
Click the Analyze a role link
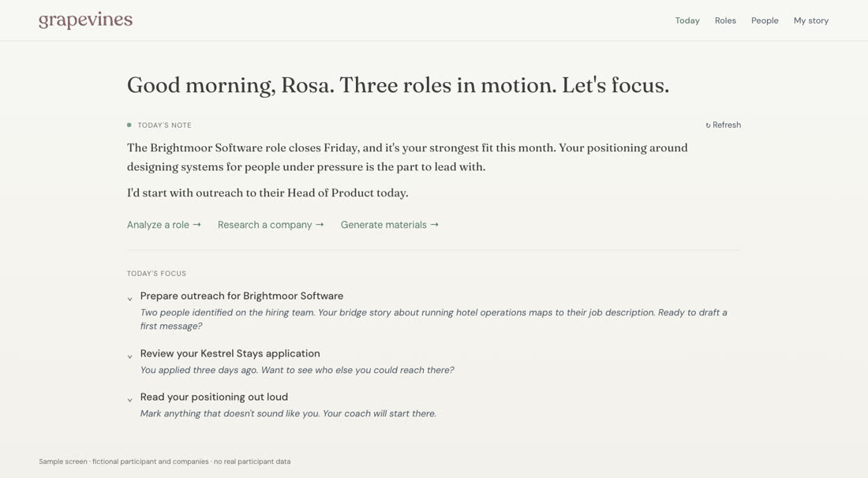coord(164,225)
